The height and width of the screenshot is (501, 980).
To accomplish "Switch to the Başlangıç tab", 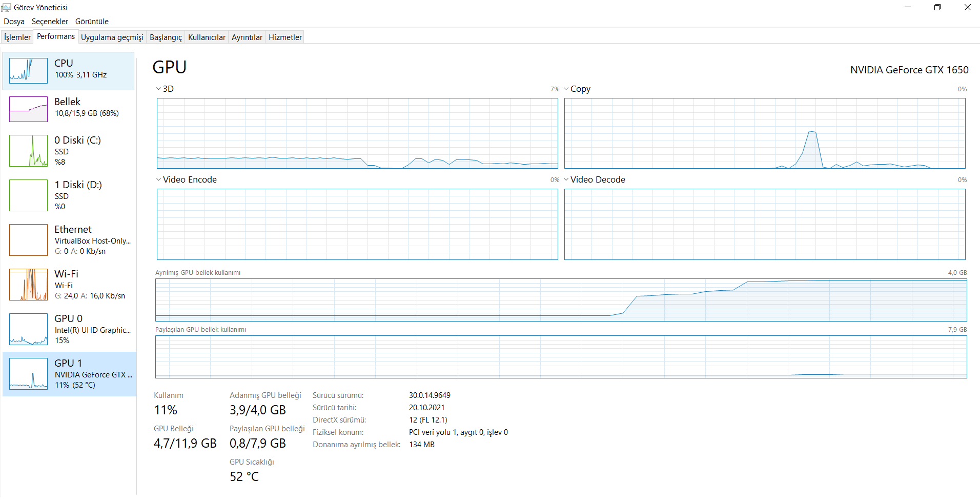I will 166,37.
